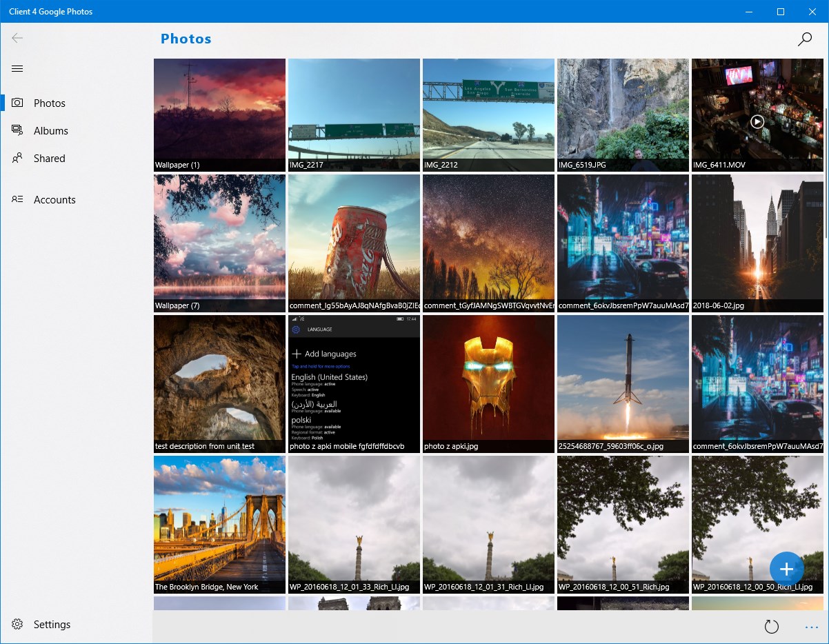Screen dimensions: 829x644
Task: Open the Wallpaper (7) clouds photo
Action: pos(219,243)
